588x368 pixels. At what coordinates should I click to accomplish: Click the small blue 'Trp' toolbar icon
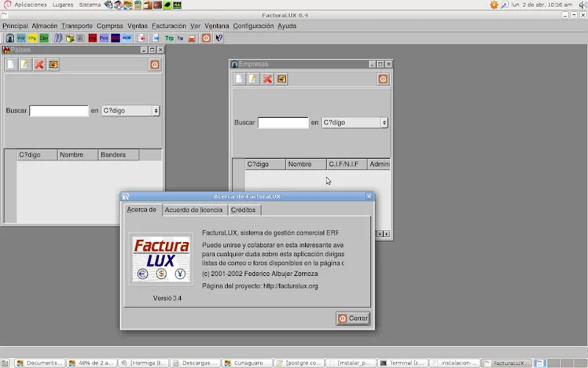[180, 38]
